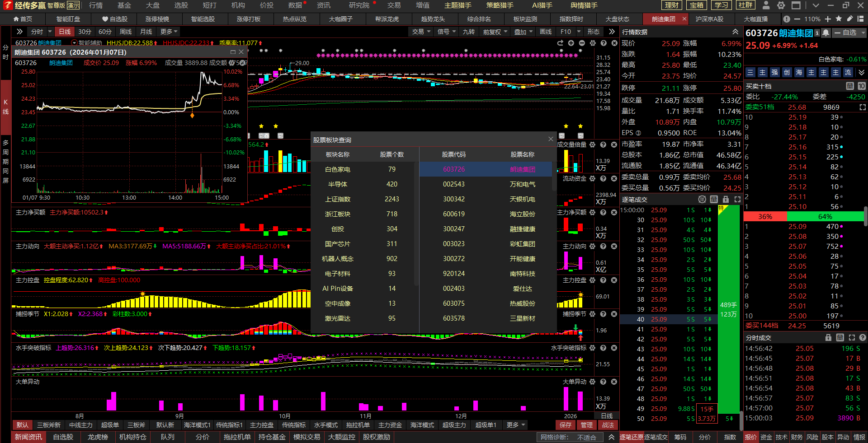Click the user account icon

coord(766,5)
